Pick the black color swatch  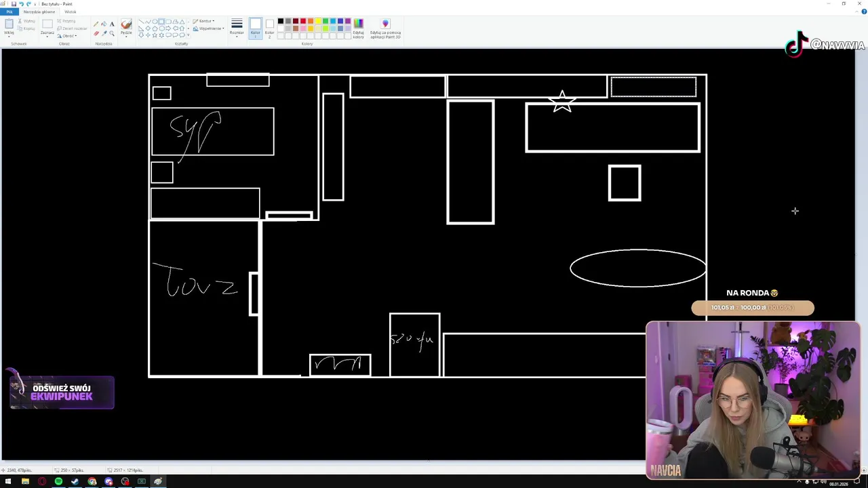coord(281,21)
